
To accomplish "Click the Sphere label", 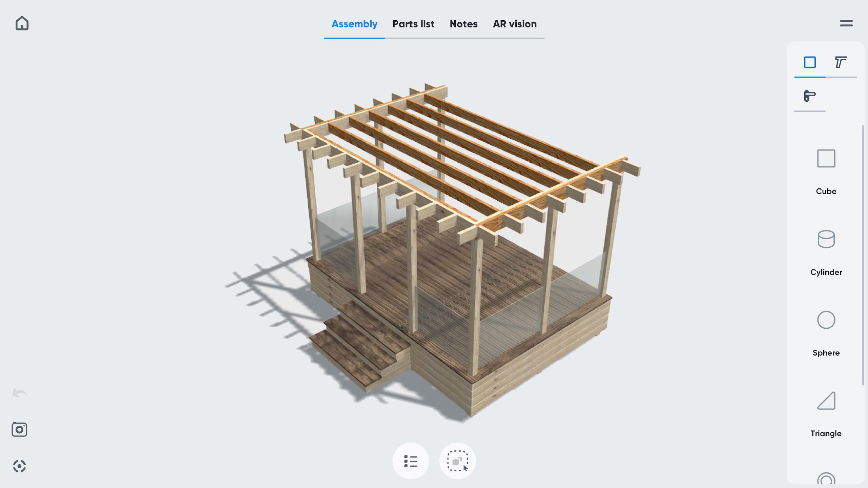I will (x=826, y=353).
